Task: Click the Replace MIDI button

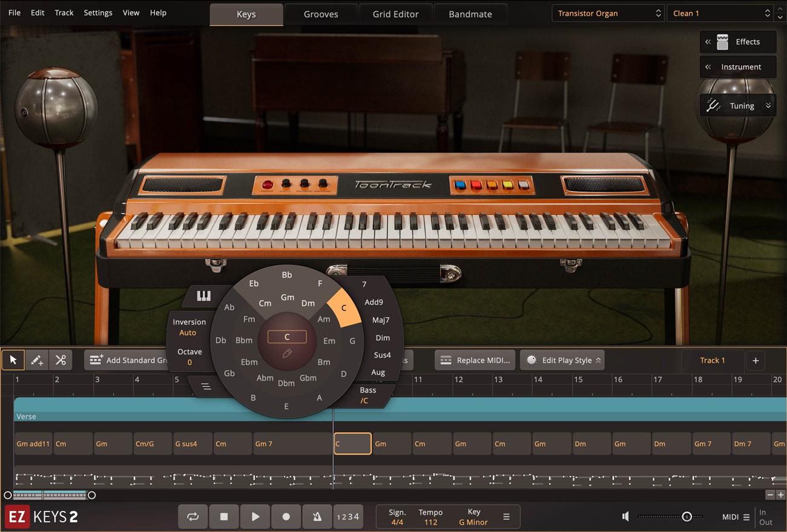Action: pos(475,360)
